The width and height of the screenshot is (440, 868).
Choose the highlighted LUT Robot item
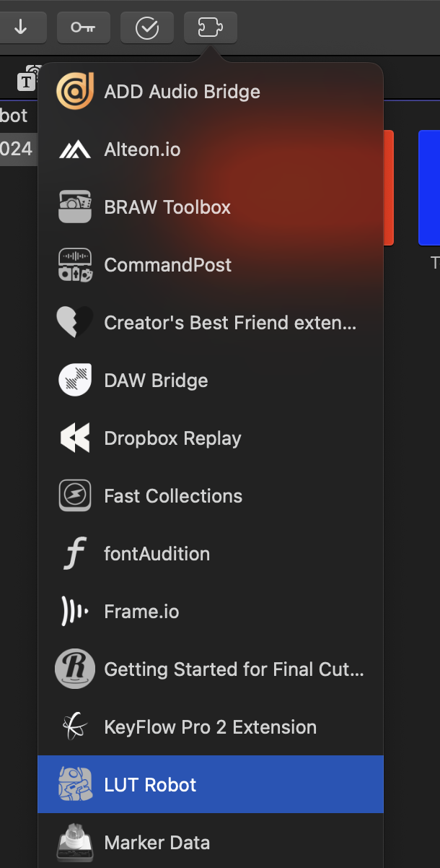(150, 785)
